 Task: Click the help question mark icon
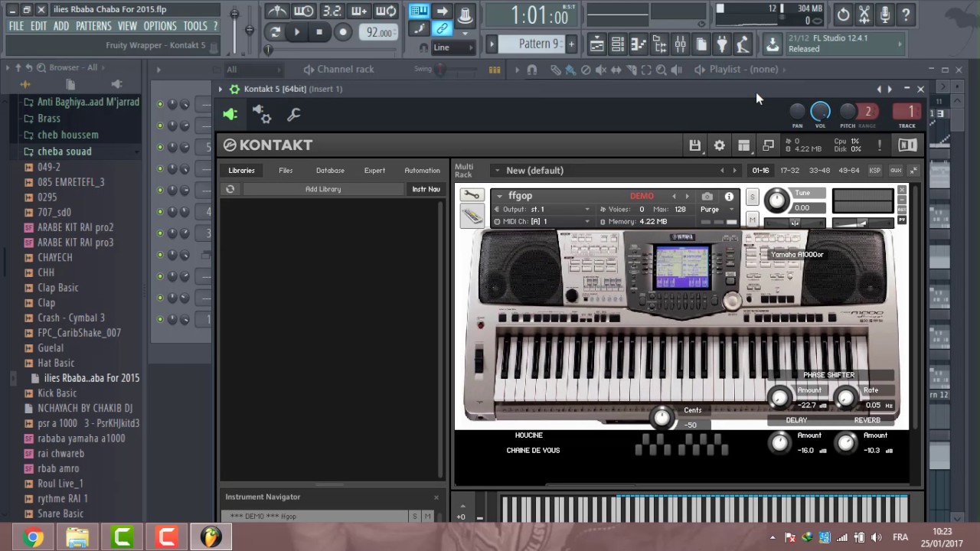pos(906,14)
